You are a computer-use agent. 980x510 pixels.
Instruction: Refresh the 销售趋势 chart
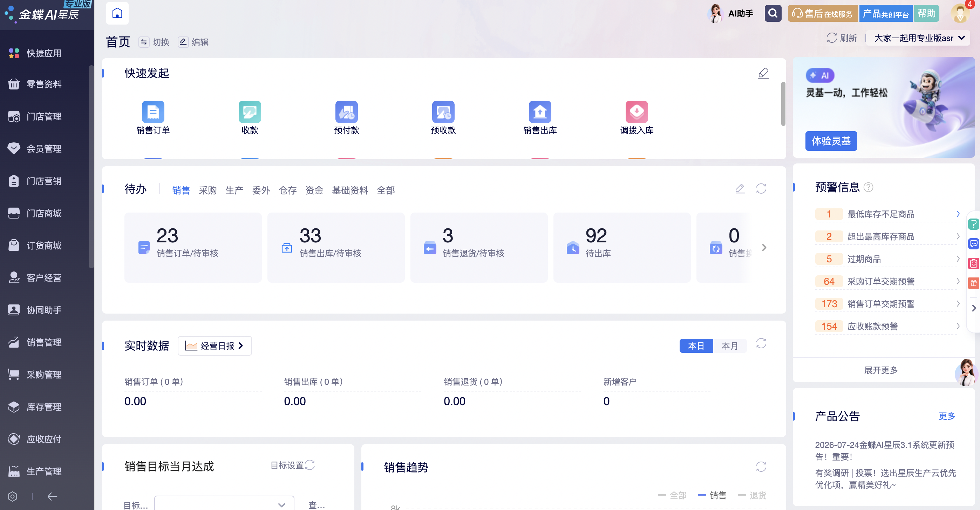761,467
